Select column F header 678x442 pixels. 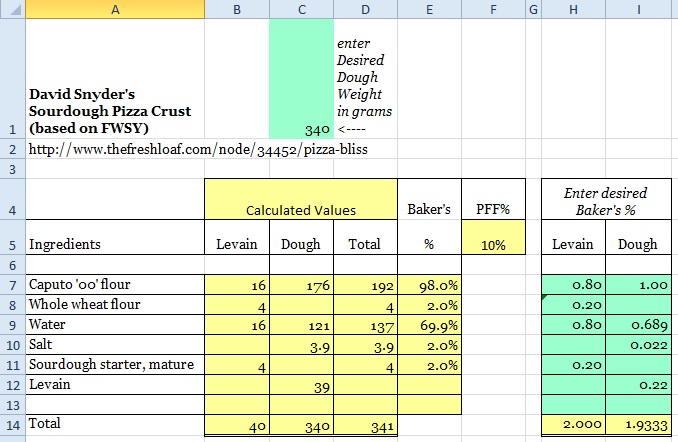click(493, 9)
